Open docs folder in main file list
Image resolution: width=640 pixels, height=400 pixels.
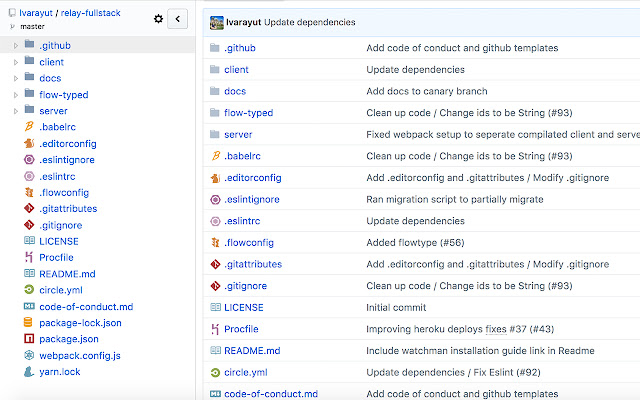tap(235, 91)
